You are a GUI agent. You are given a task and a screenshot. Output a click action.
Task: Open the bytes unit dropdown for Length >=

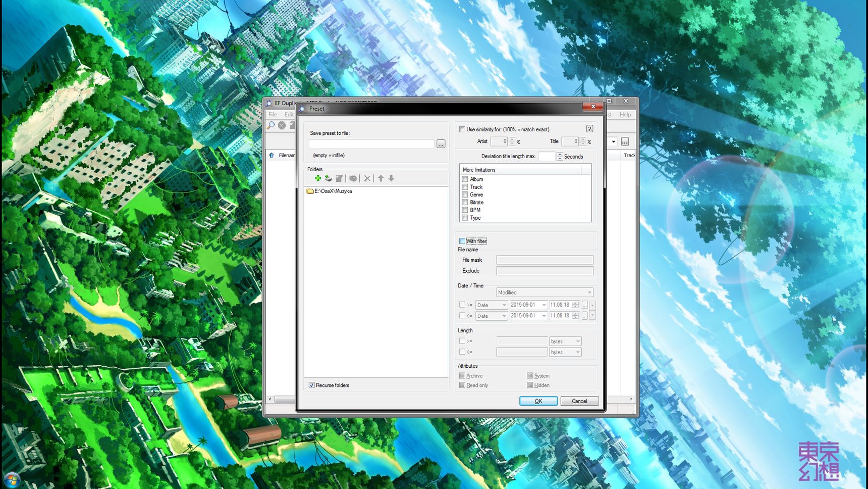point(565,341)
